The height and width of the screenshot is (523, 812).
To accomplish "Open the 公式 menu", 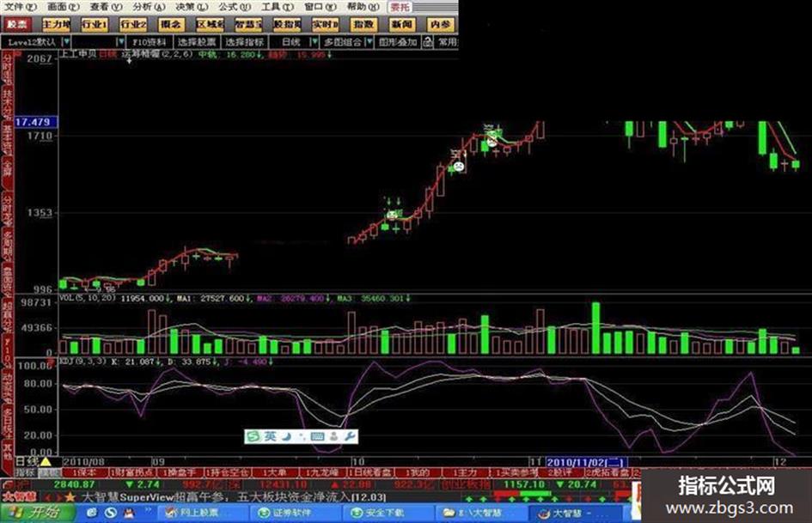I will [x=234, y=7].
